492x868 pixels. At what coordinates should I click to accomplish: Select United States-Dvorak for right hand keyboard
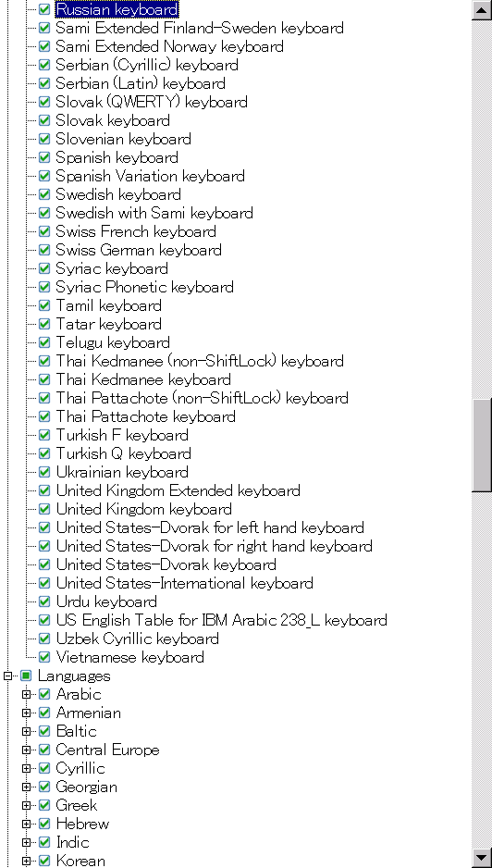pyautogui.click(x=215, y=546)
